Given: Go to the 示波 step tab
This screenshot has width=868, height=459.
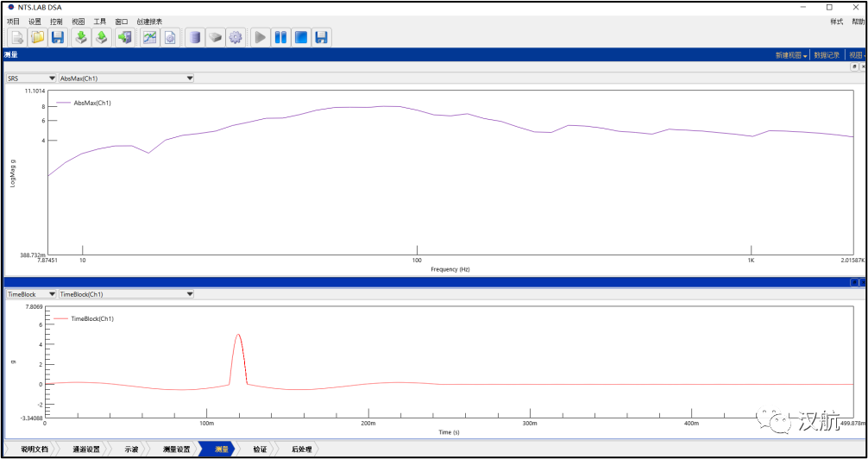Looking at the screenshot, I should click(x=131, y=449).
